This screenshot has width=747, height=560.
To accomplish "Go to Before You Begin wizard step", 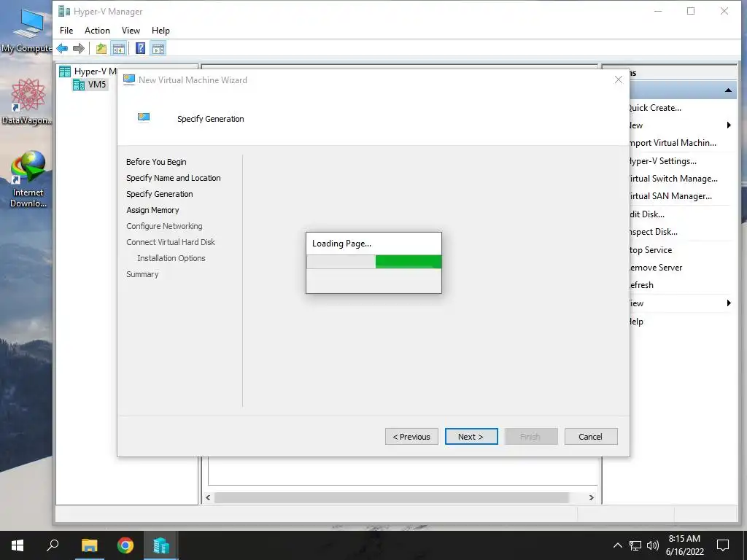I will (x=156, y=162).
